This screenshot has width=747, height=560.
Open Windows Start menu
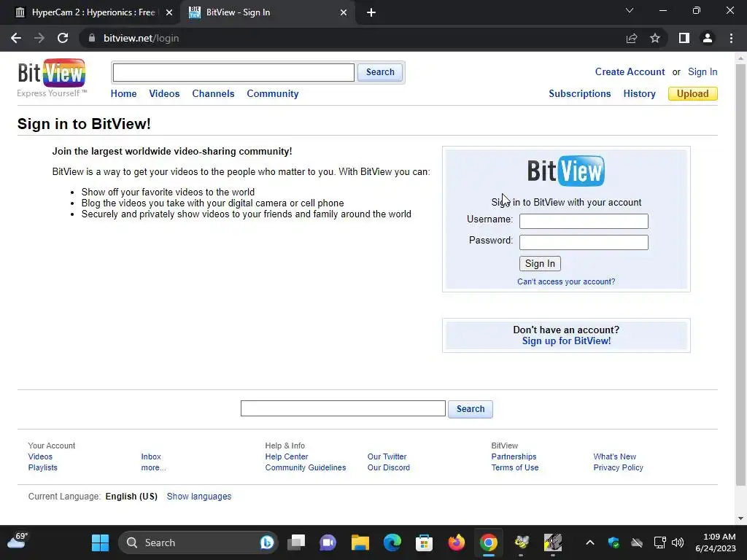(100, 542)
